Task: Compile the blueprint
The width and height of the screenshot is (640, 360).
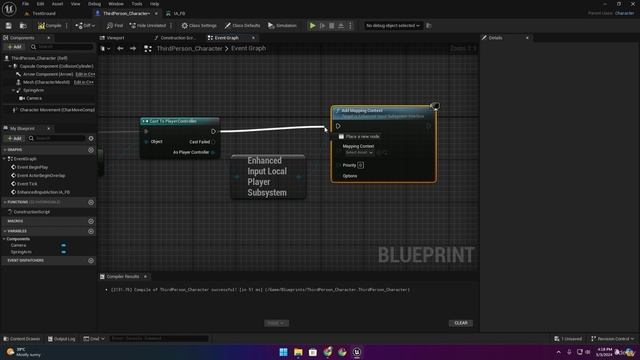Action: tap(49, 26)
